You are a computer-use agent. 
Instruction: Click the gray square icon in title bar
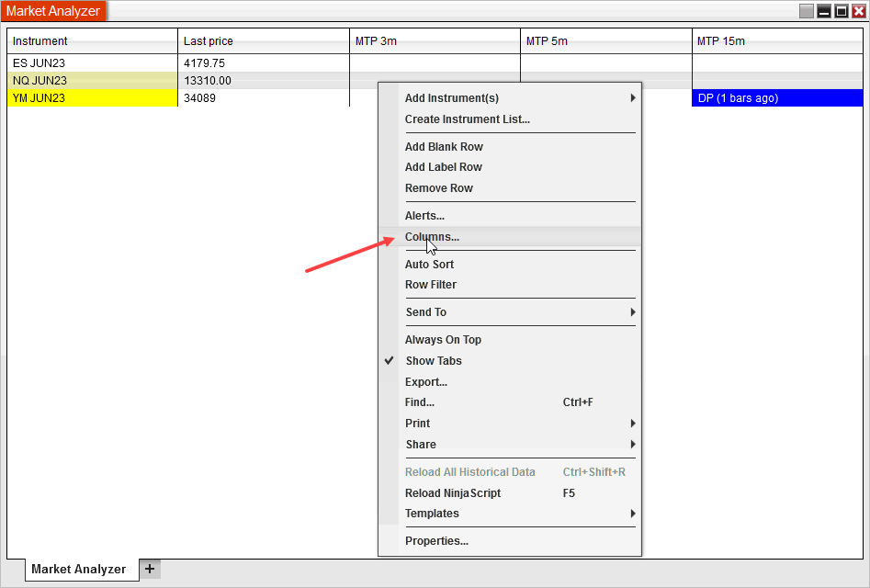(807, 11)
